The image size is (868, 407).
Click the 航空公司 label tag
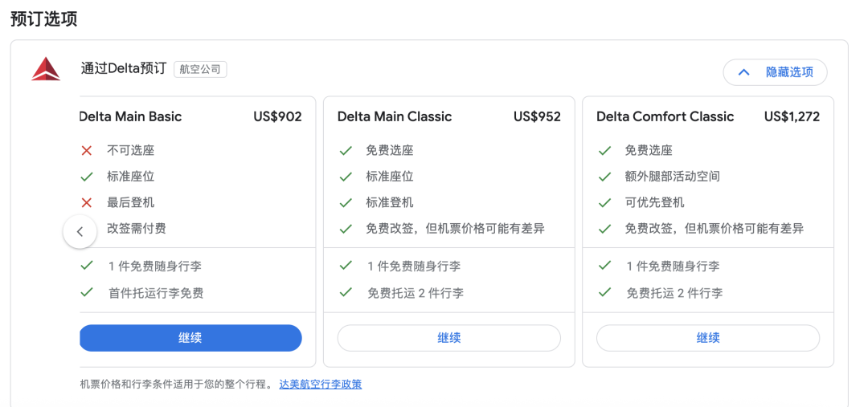(x=200, y=70)
